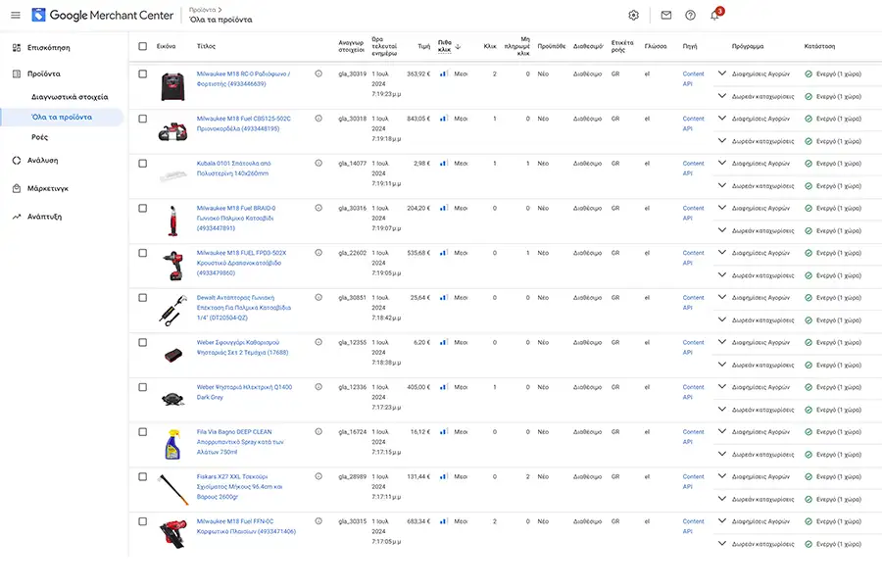Open Weber Ψησταριά Ηλεκτρική Q1400 link

click(x=244, y=392)
